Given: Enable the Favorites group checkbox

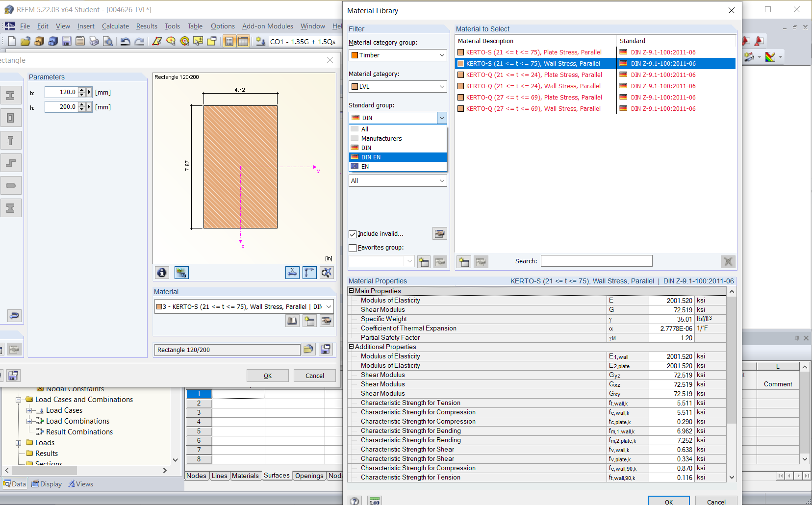Looking at the screenshot, I should 353,248.
